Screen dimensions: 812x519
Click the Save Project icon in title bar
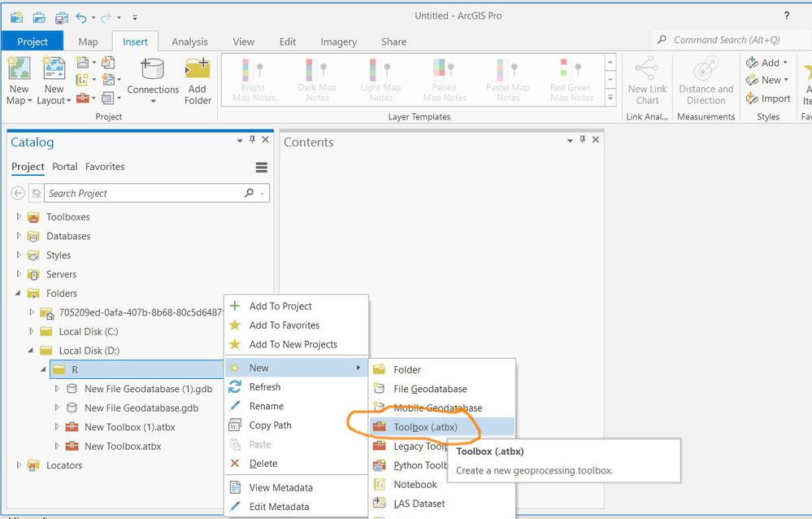point(62,18)
